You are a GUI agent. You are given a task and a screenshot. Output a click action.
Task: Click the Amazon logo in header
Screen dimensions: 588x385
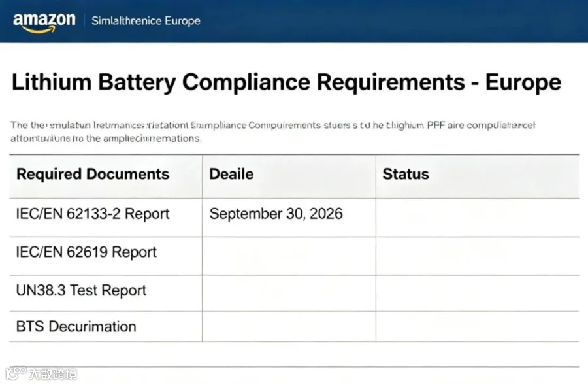click(x=44, y=22)
